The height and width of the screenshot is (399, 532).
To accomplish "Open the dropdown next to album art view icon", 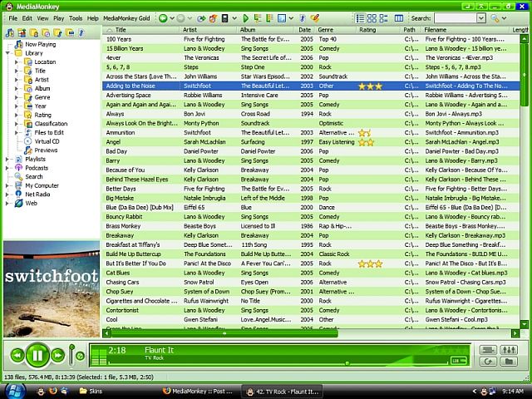I will click(291, 18).
